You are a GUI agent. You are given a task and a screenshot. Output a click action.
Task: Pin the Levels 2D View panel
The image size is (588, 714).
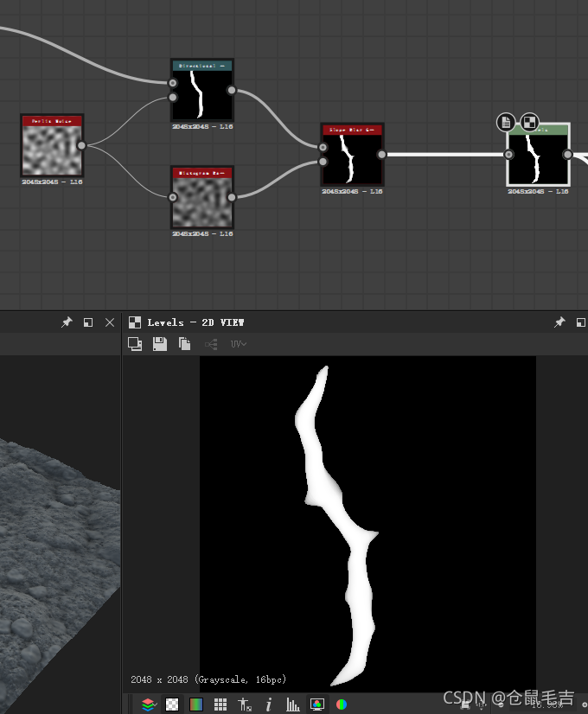559,322
